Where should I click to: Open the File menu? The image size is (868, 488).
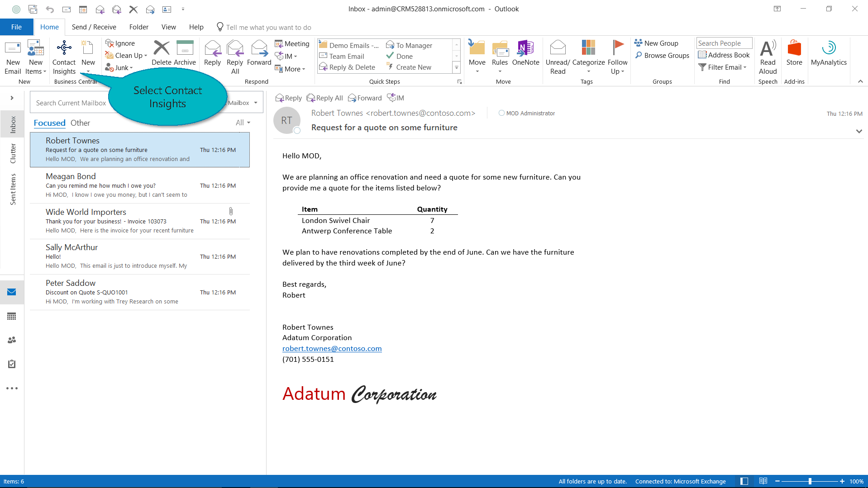coord(16,27)
